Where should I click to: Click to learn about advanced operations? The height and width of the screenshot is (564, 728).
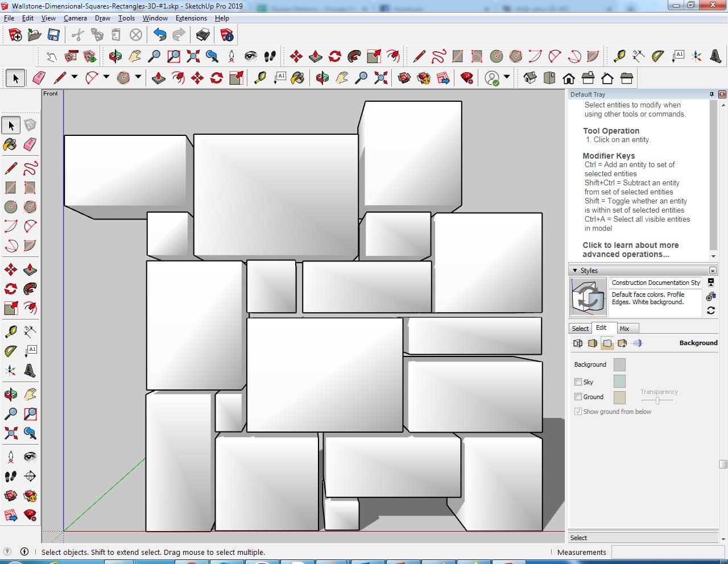pos(630,250)
